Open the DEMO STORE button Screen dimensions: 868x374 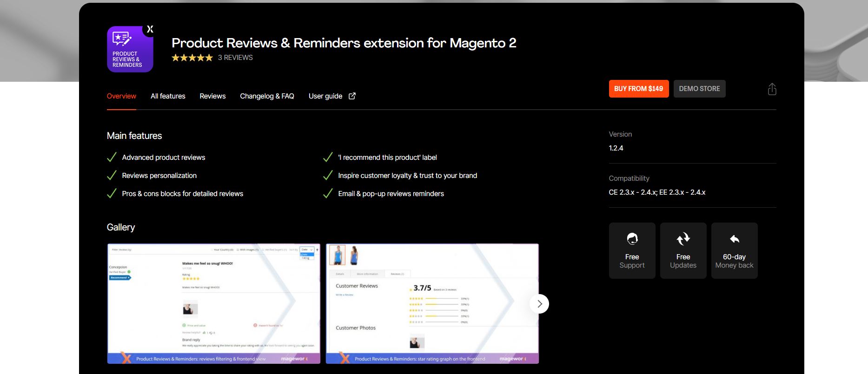[x=699, y=89]
